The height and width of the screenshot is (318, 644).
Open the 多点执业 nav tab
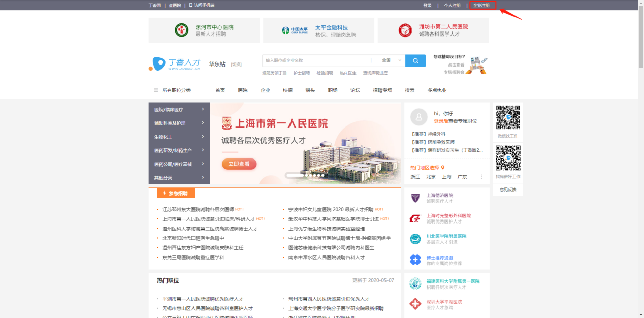pos(437,90)
